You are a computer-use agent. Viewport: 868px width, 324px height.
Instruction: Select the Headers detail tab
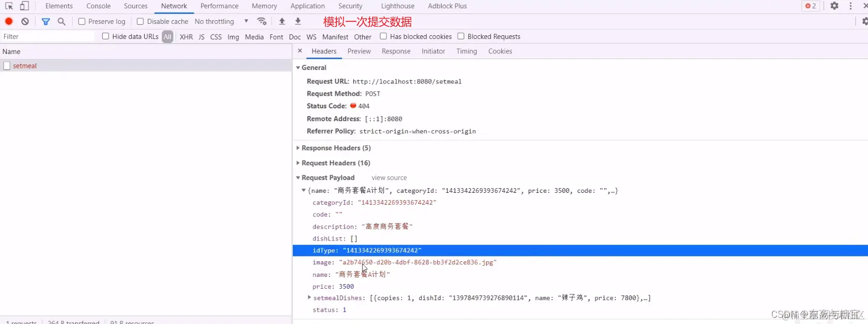(324, 51)
